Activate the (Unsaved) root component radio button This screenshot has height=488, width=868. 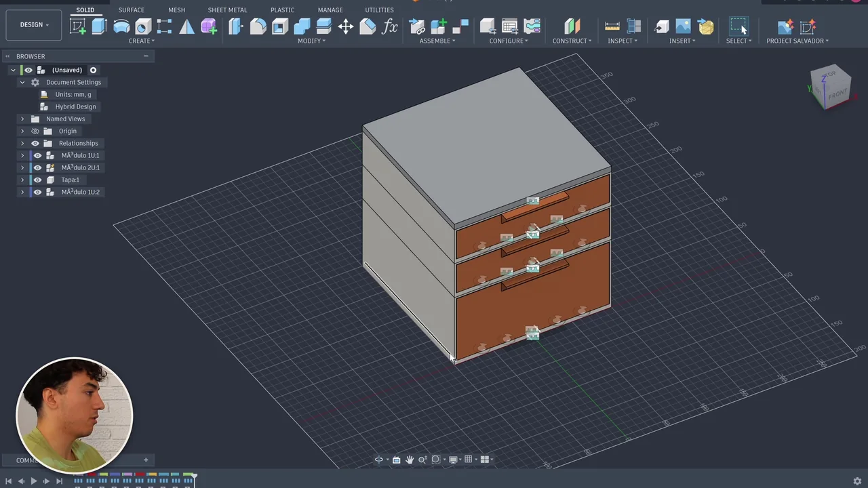(93, 70)
